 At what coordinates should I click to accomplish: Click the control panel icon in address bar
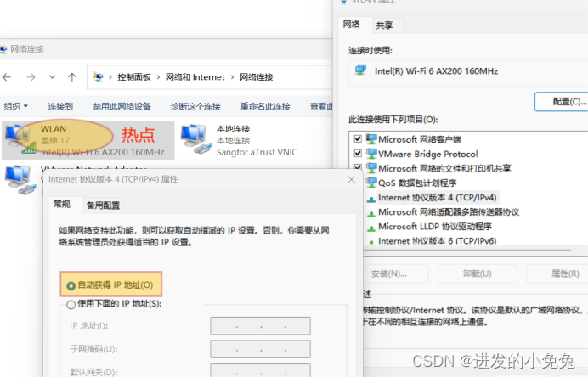[x=99, y=76]
